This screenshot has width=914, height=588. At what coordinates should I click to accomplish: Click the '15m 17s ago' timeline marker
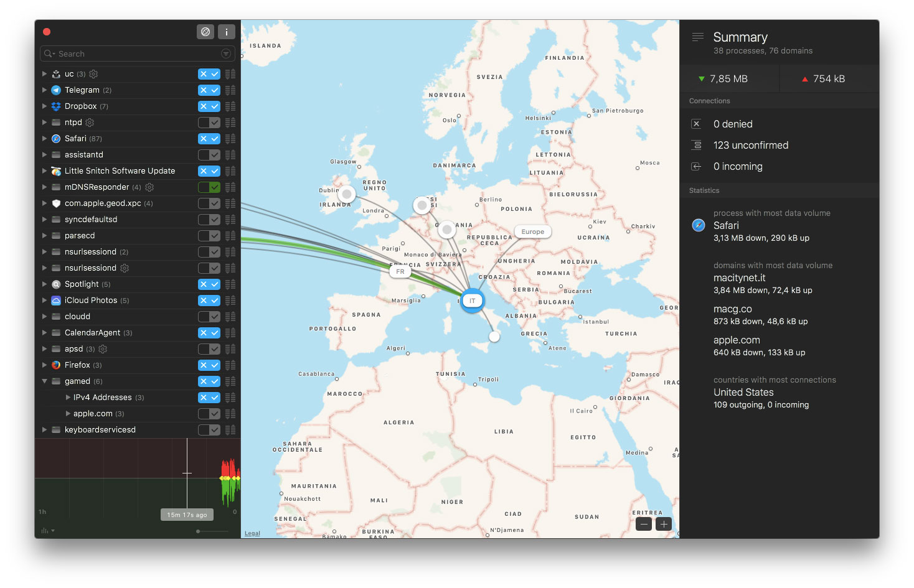pos(187,515)
